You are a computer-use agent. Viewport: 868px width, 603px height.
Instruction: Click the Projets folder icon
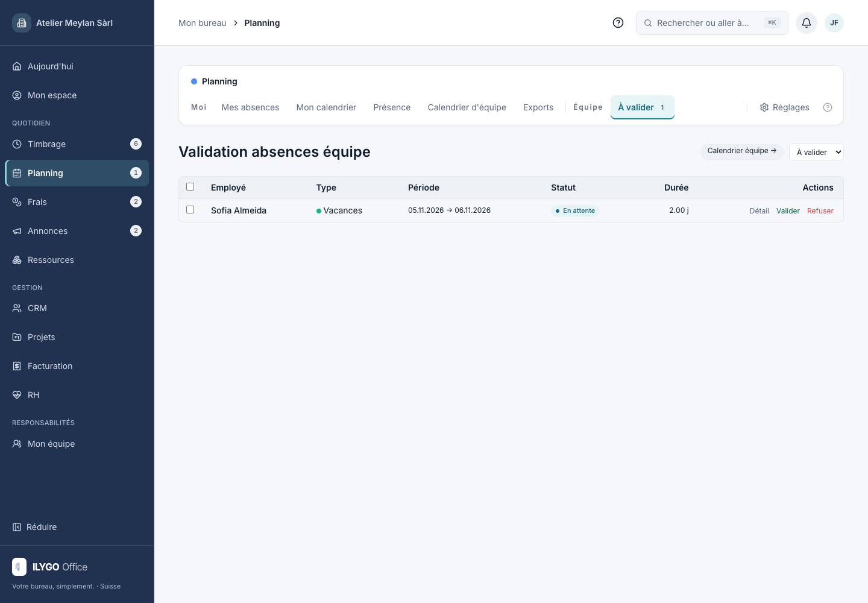click(x=17, y=337)
